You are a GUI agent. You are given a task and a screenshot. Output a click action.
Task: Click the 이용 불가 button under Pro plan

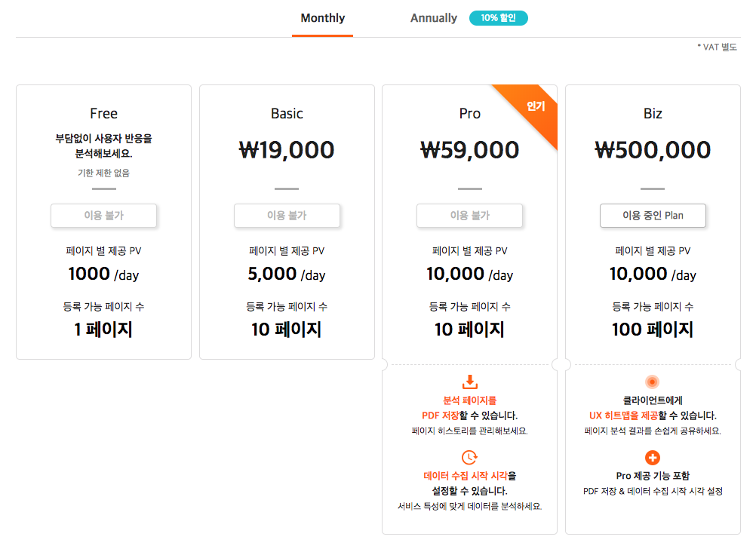[469, 216]
